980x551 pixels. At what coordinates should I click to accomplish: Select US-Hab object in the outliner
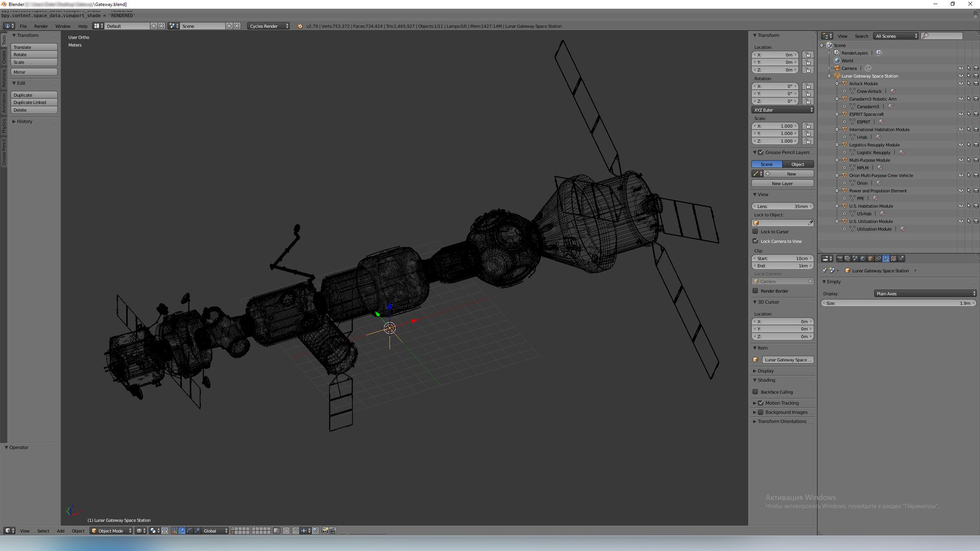pyautogui.click(x=864, y=214)
